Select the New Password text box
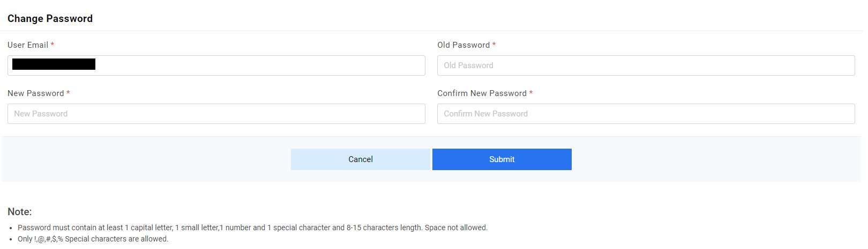868x249 pixels. coord(216,114)
